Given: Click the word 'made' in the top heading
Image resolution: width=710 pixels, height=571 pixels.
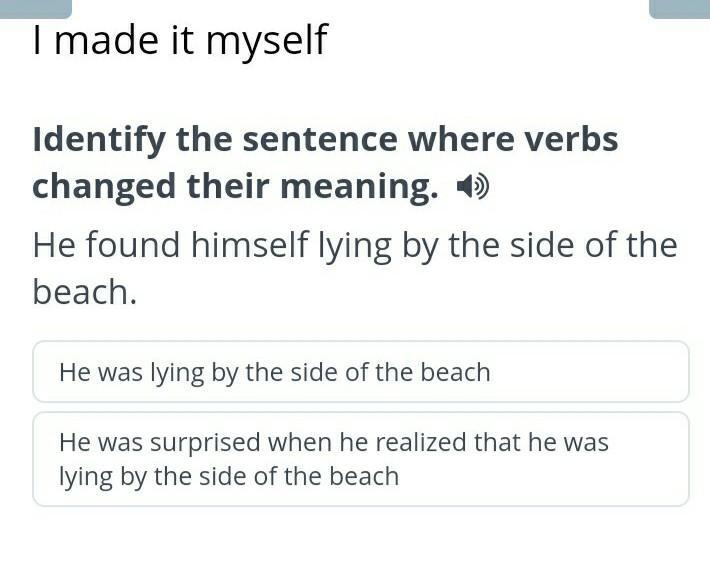Looking at the screenshot, I should tap(106, 40).
